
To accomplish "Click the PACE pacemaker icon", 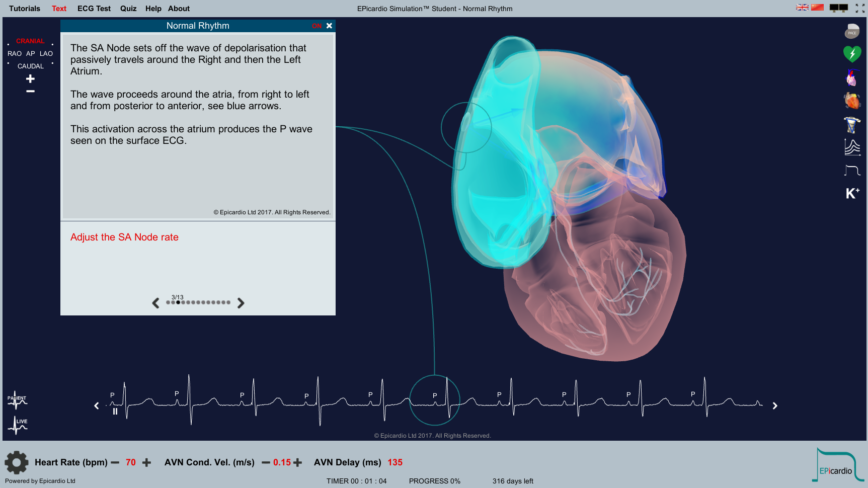I will tap(852, 31).
